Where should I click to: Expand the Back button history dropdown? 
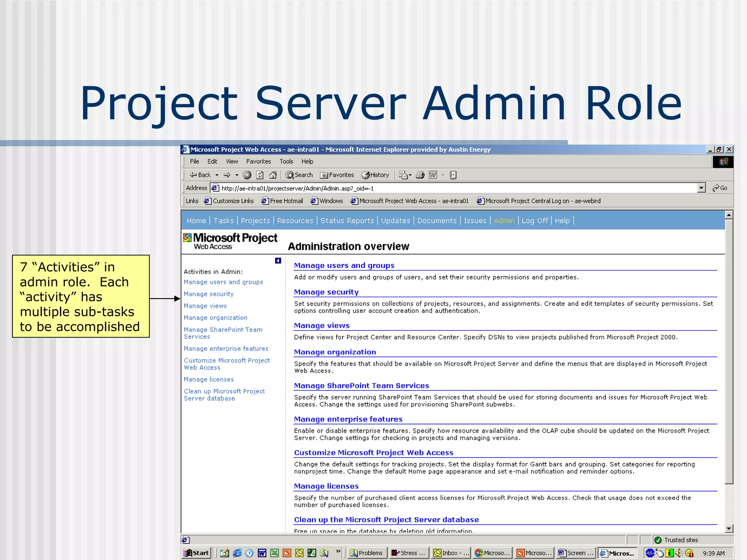point(217,175)
